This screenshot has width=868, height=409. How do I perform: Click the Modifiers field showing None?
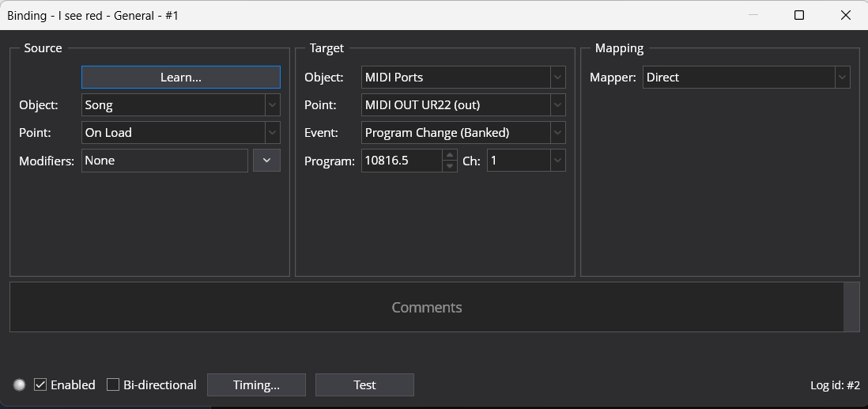pyautogui.click(x=164, y=160)
